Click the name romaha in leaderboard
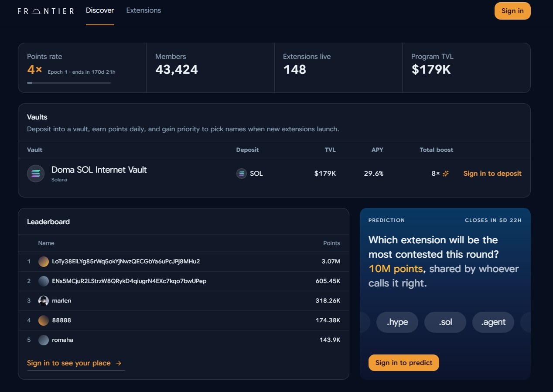Screen dimensions: 553x392 click(x=62, y=340)
